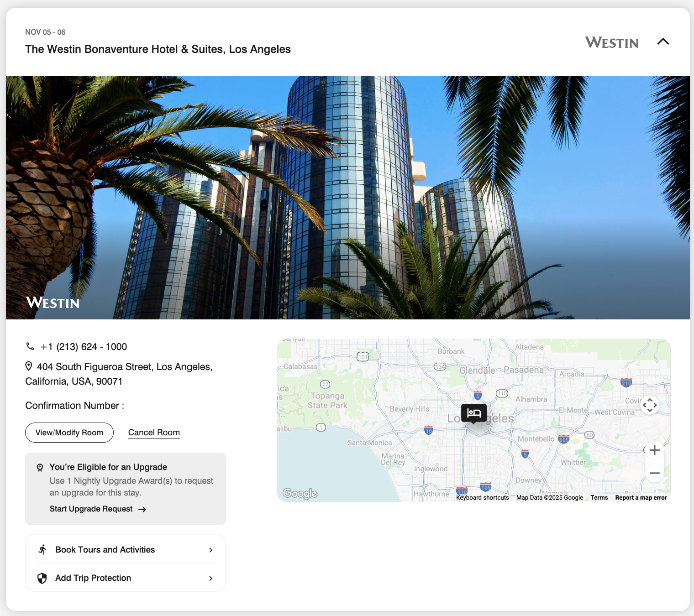694x616 pixels.
Task: Open the map Terms link
Action: (x=599, y=498)
